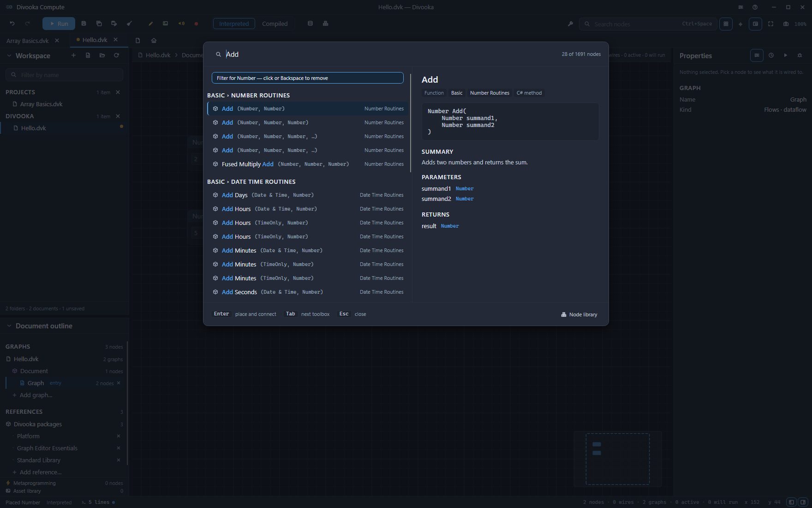The height and width of the screenshot is (508, 812).
Task: Open the debug bug icon in Properties panel
Action: click(x=800, y=55)
